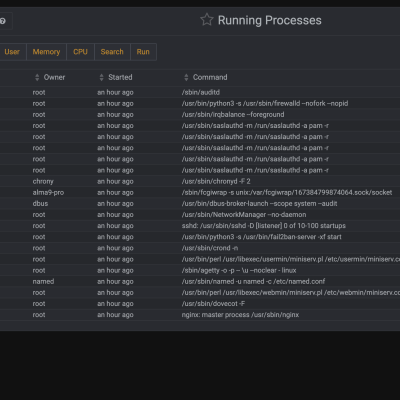Sort by Command column arrows

[186, 77]
